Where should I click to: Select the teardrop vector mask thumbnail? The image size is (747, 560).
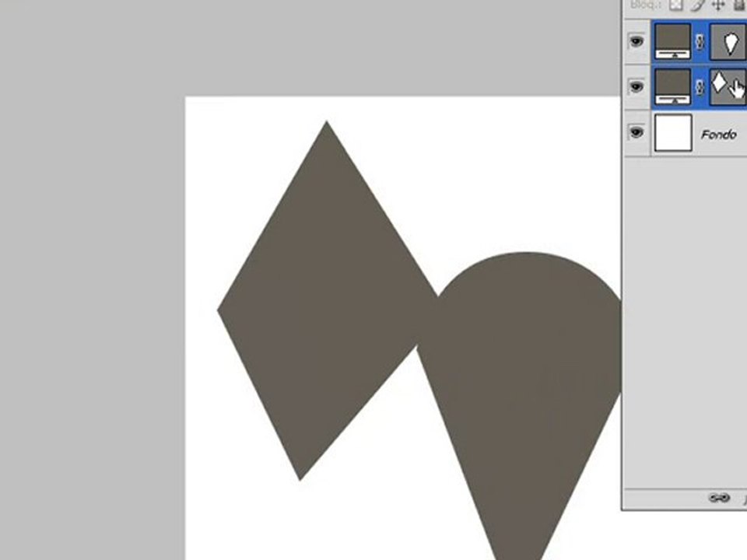tap(728, 41)
